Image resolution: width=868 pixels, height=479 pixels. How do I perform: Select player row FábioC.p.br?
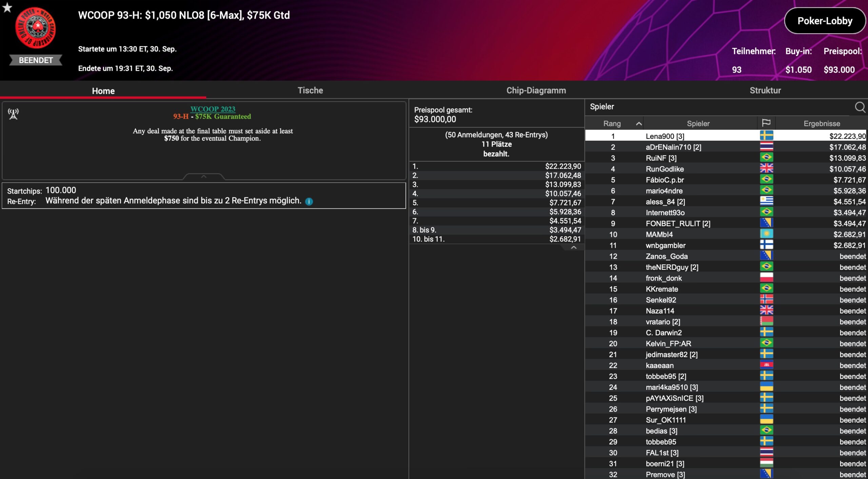point(726,180)
